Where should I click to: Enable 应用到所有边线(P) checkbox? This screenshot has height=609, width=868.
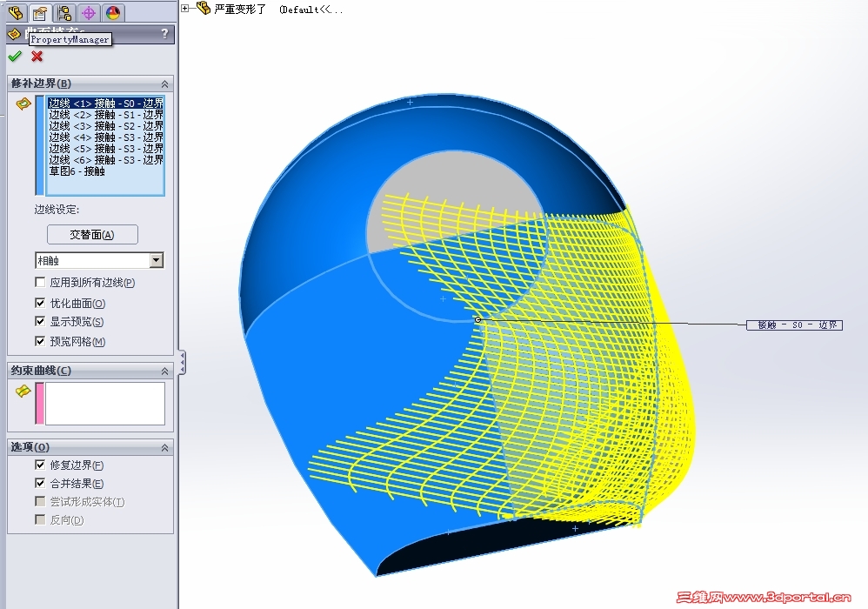(40, 283)
